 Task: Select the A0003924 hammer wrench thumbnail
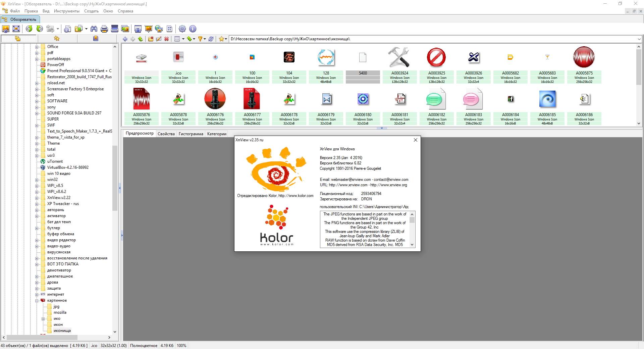(399, 65)
